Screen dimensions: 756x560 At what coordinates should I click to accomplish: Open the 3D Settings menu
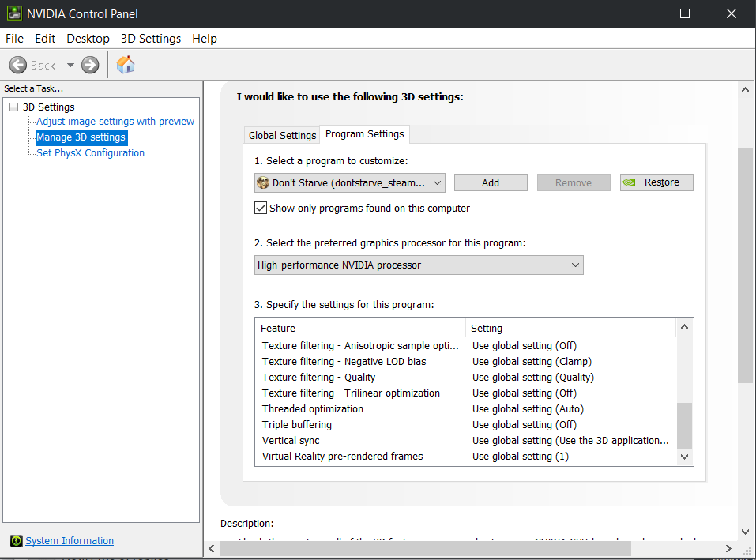[151, 39]
